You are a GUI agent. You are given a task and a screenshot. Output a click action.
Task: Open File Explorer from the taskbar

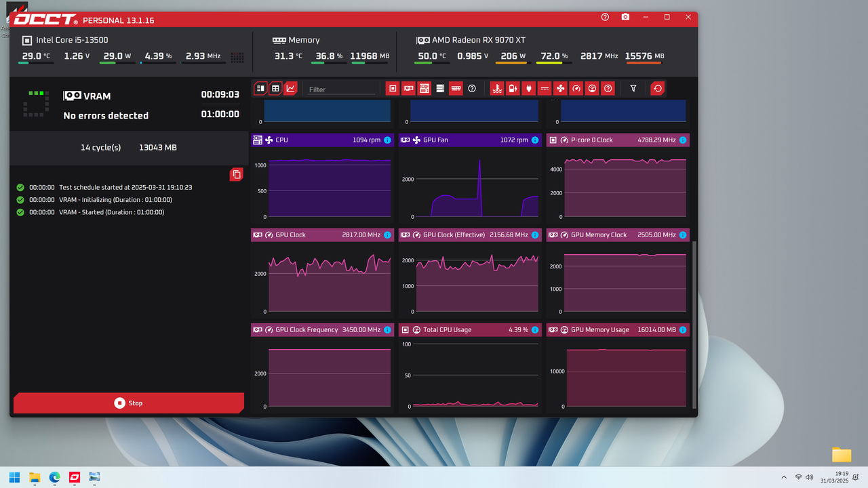click(35, 477)
